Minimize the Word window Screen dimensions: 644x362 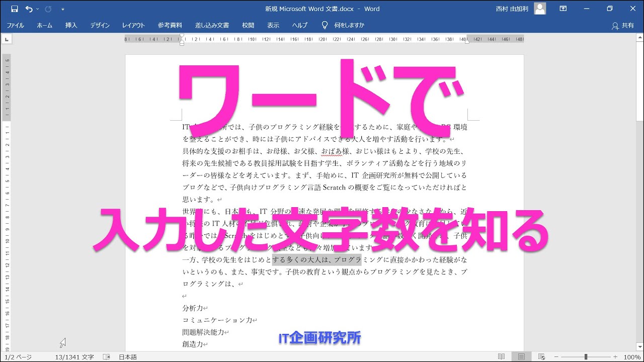pos(587,9)
